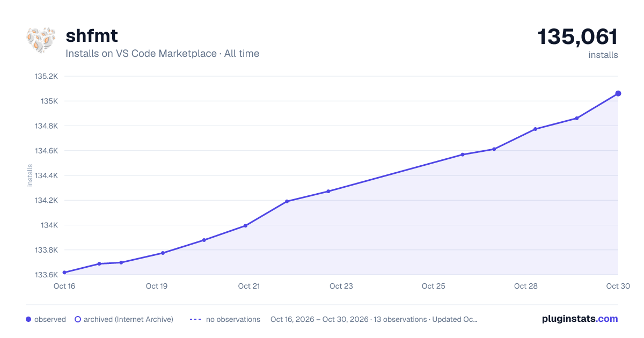Select the Oct 16 first data point
The image size is (644, 338).
click(x=64, y=273)
